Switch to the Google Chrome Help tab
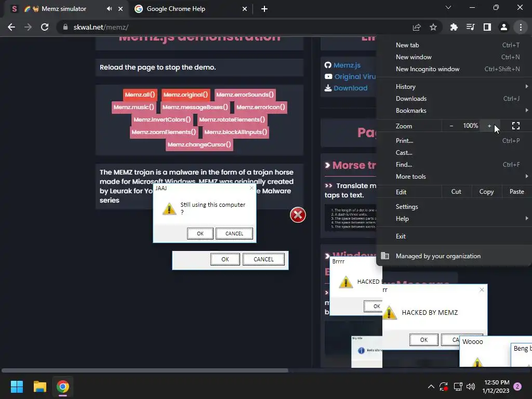The image size is (532, 399). (191, 9)
